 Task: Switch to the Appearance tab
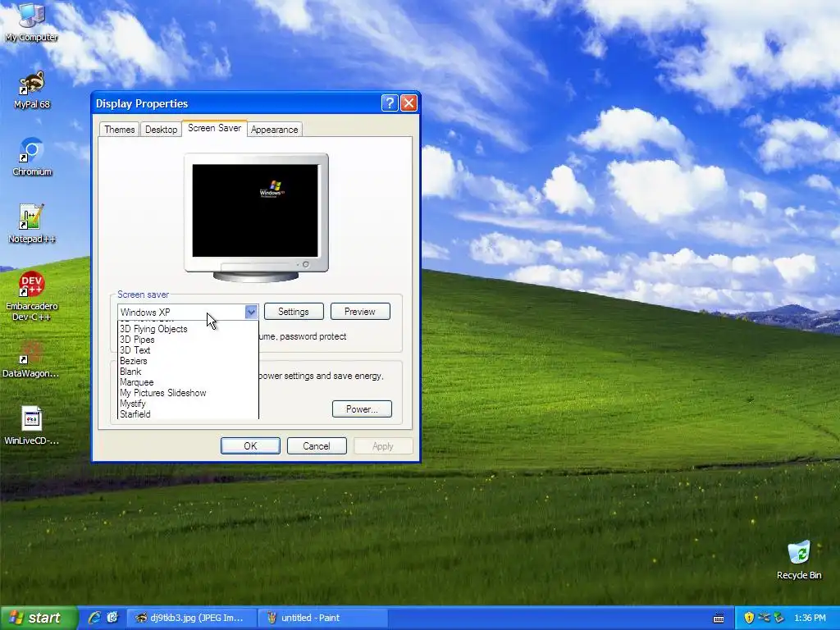(x=274, y=129)
